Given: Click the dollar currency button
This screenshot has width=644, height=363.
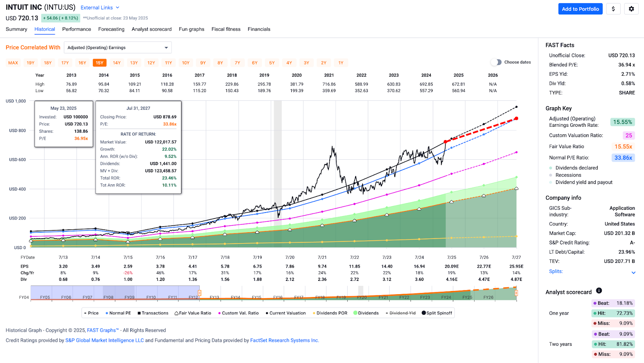Looking at the screenshot, I should pyautogui.click(x=613, y=9).
